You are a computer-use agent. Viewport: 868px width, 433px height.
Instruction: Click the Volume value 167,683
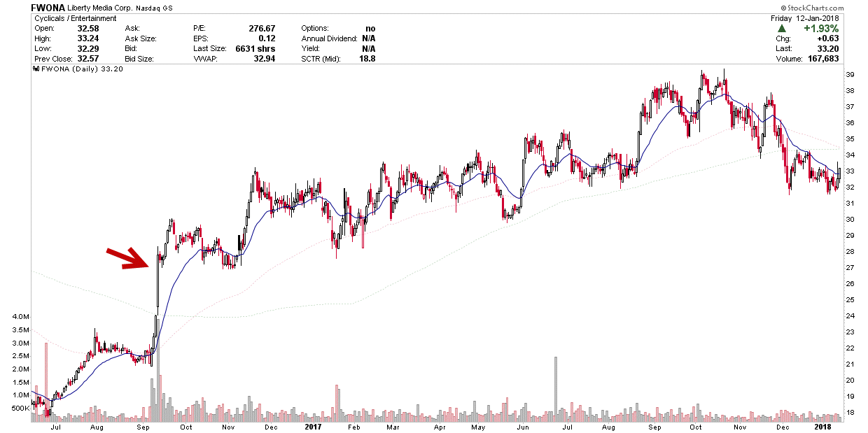tap(822, 59)
